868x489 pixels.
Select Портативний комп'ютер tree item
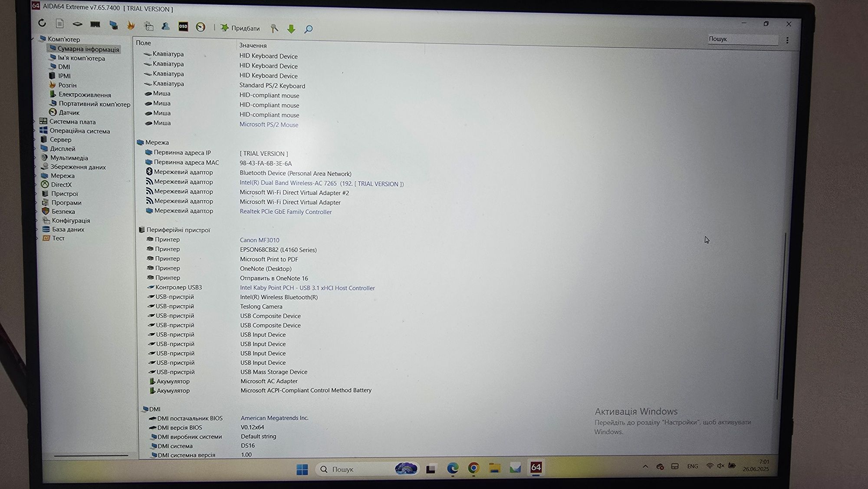pyautogui.click(x=94, y=104)
